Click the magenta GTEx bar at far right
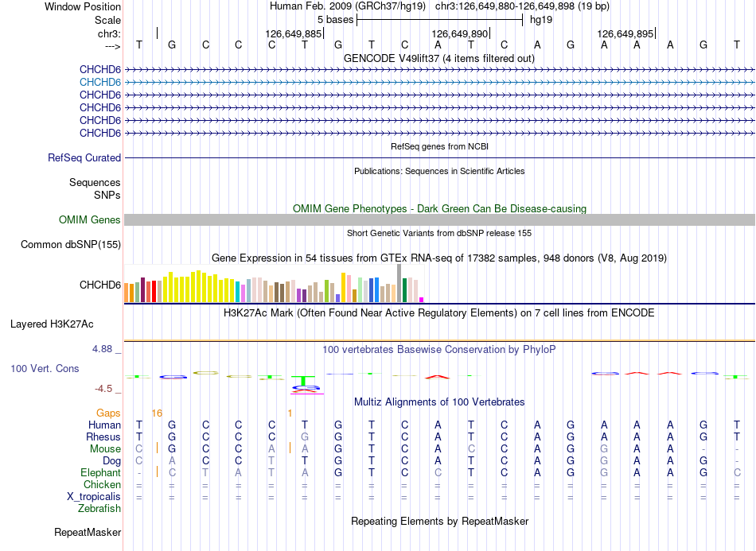 pyautogui.click(x=422, y=300)
